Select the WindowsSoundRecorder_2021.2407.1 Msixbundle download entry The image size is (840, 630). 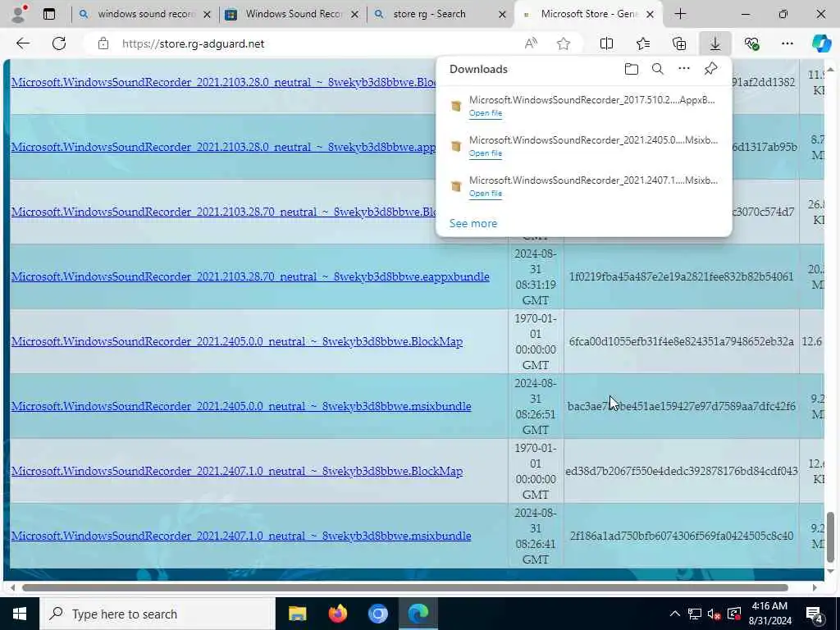pos(584,186)
